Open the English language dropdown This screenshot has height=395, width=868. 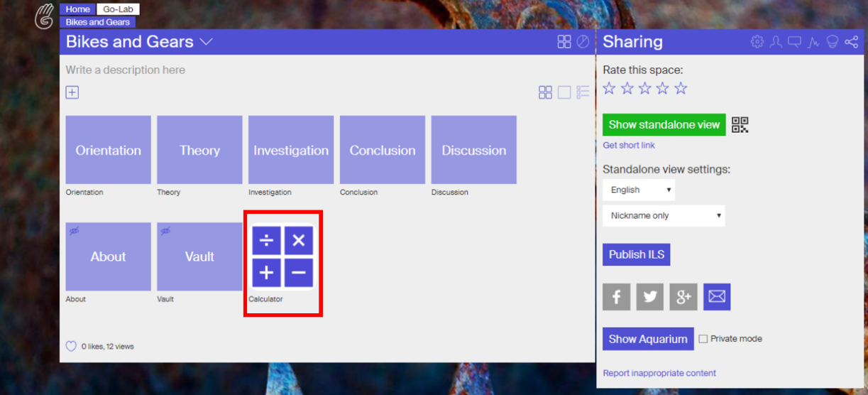639,190
